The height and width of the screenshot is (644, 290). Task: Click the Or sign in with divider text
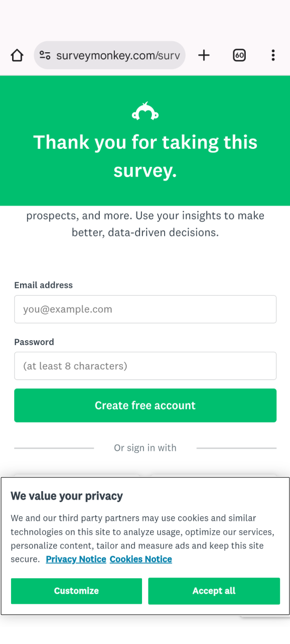[x=145, y=448]
